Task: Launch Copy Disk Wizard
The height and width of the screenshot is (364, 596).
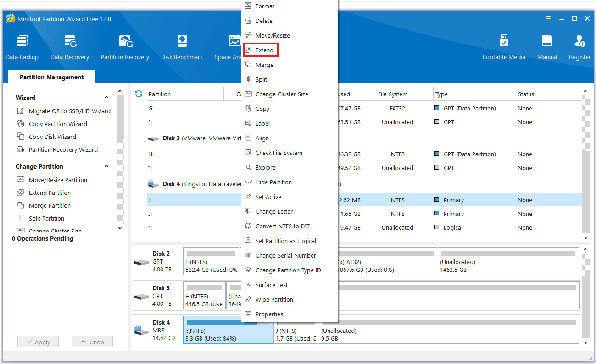Action: tap(47, 137)
